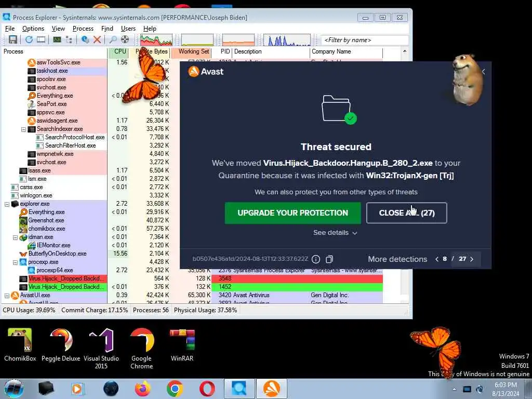Open the Find menu
The height and width of the screenshot is (399, 532).
pyautogui.click(x=107, y=29)
